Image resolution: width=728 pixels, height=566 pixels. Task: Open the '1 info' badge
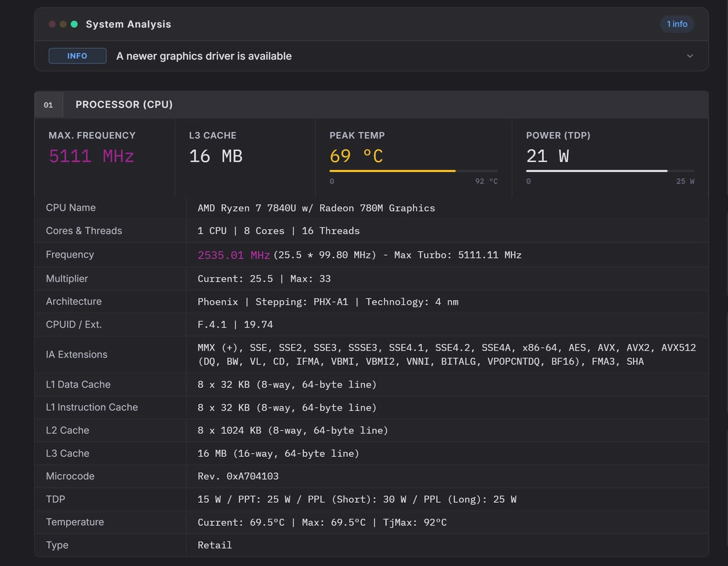pyautogui.click(x=677, y=24)
